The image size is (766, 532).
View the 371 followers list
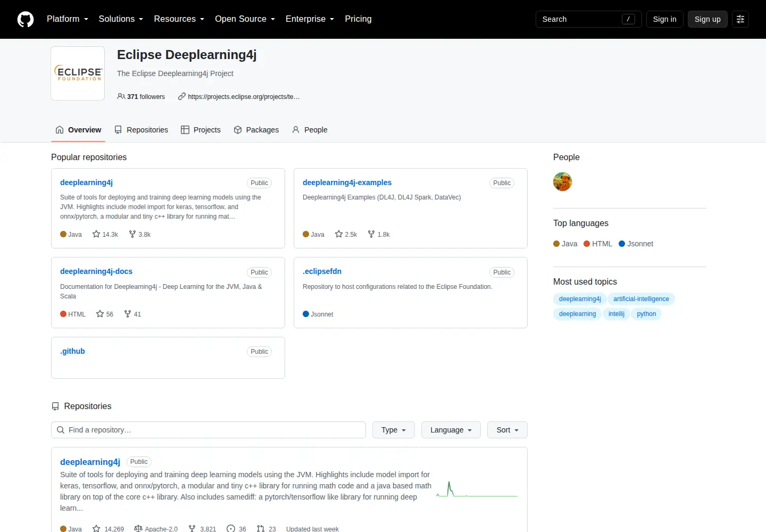click(x=141, y=97)
